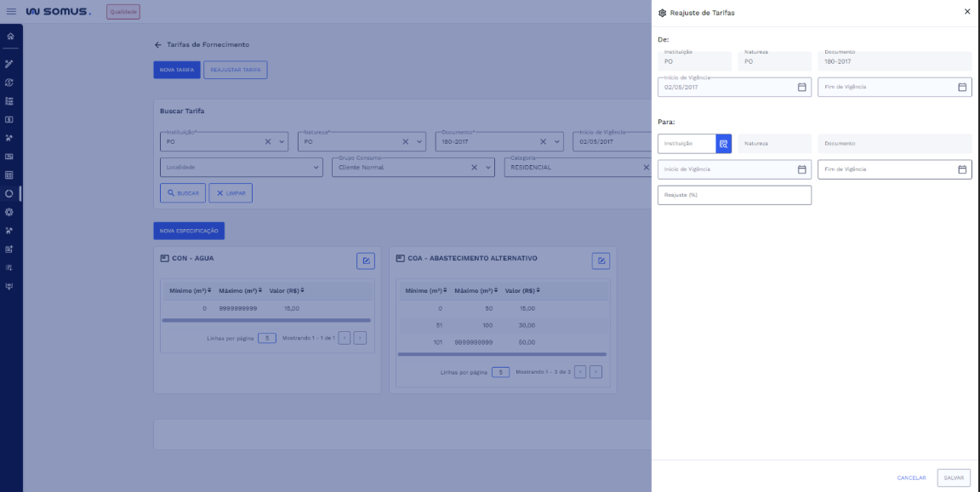Open calendar for Para Fim de Vigência
The image size is (980, 492).
[x=962, y=169]
